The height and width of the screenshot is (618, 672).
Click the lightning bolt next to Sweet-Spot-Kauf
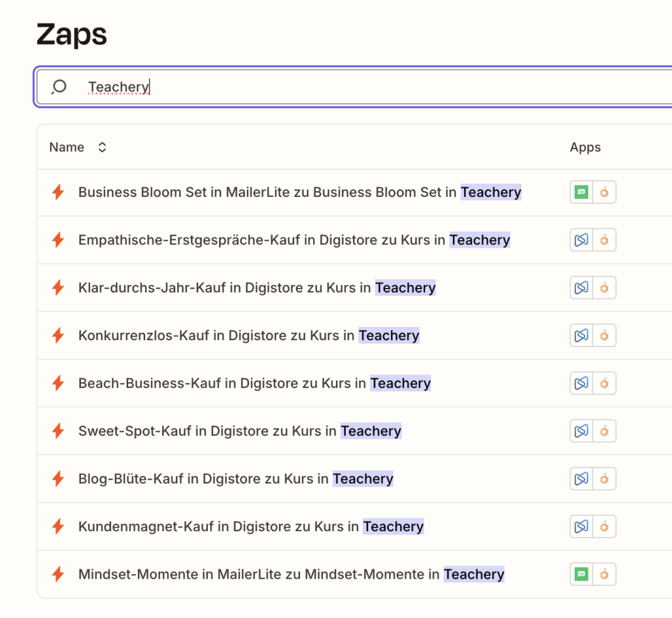pyautogui.click(x=58, y=431)
